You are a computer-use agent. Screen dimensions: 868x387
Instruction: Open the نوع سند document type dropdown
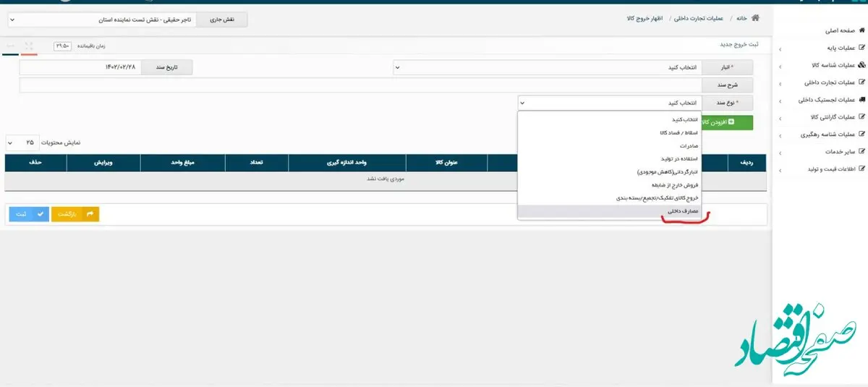click(610, 103)
